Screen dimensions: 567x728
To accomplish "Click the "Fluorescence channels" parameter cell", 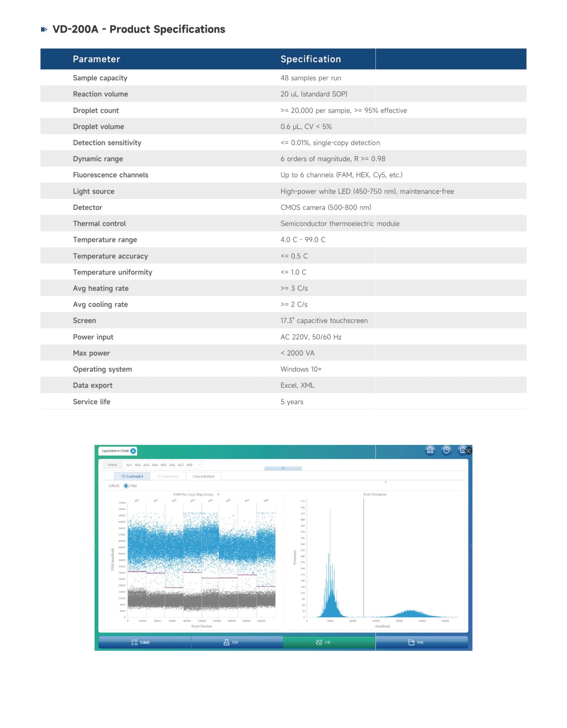I will [111, 175].
